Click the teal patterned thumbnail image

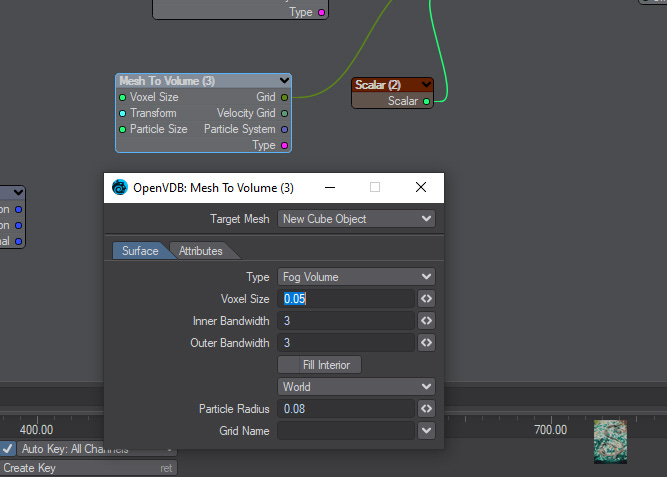[x=610, y=442]
